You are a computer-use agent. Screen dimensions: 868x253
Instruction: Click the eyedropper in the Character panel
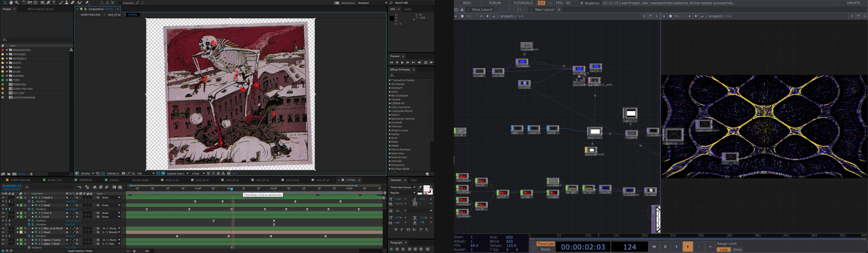[x=420, y=188]
